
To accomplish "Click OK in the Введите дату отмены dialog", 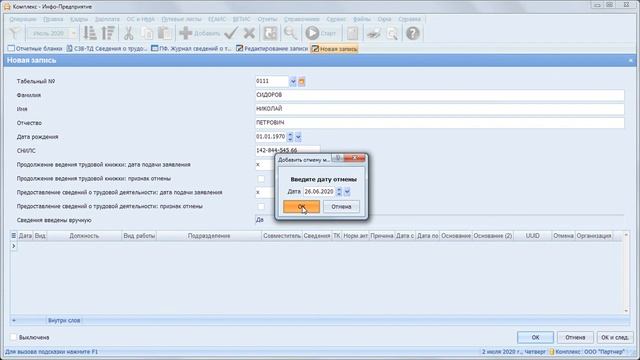I will 301,207.
